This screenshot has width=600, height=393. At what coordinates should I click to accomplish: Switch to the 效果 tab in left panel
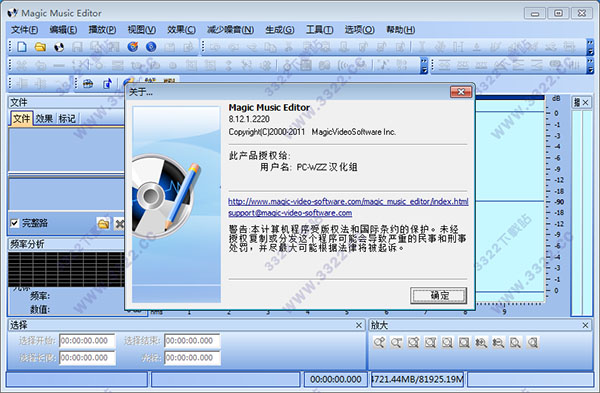(x=44, y=119)
